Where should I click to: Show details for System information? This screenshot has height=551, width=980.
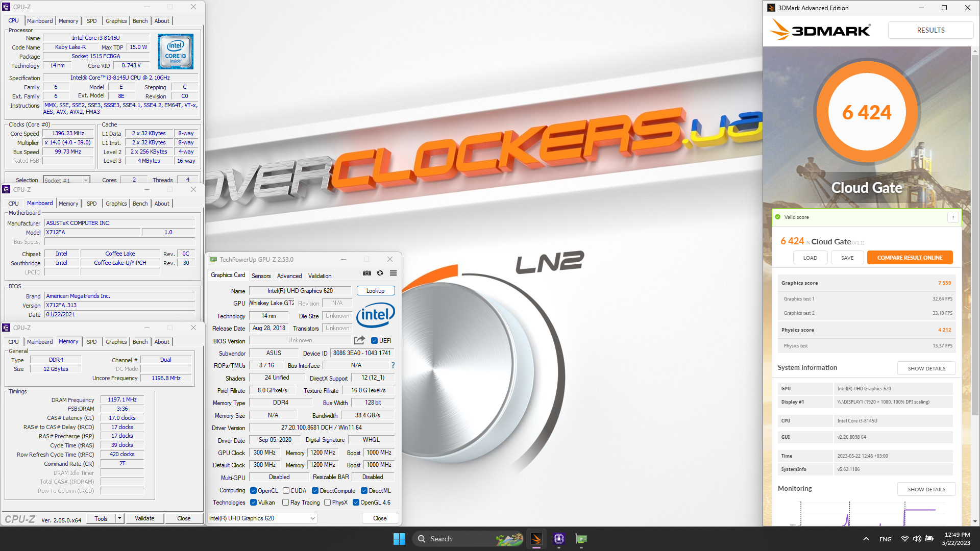click(x=926, y=368)
